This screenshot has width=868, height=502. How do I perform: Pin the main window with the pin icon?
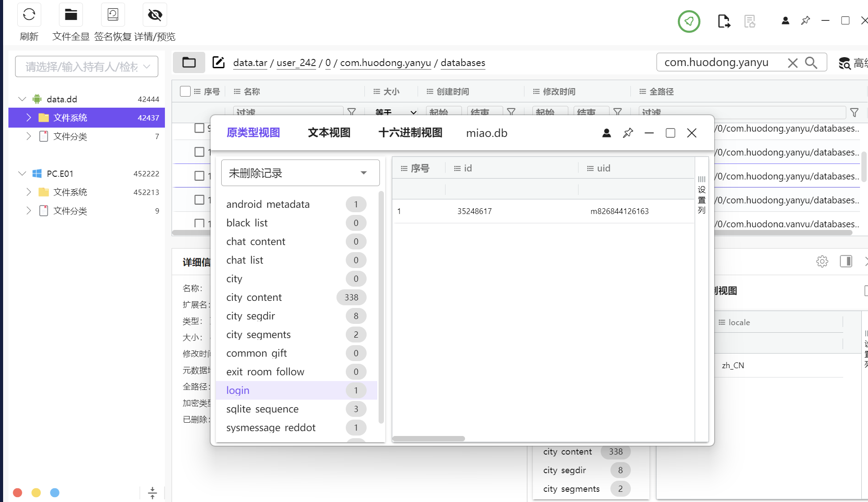(805, 21)
